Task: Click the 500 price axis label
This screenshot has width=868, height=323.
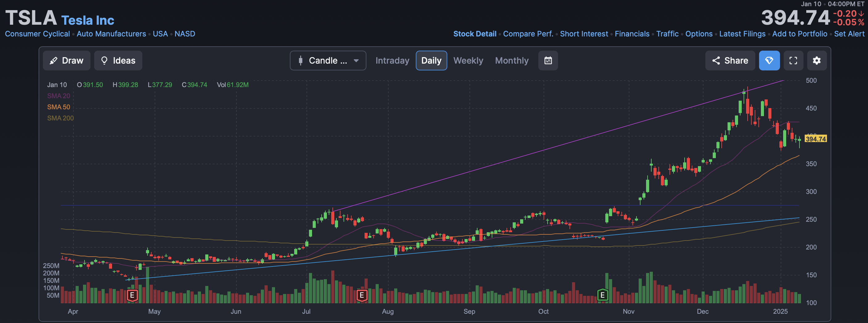Action: (x=811, y=80)
